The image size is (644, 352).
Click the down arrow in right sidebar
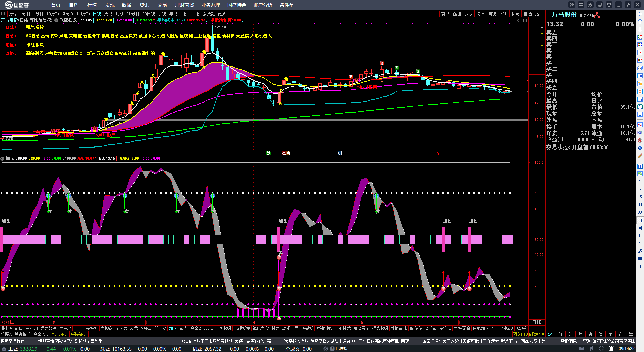640,30
